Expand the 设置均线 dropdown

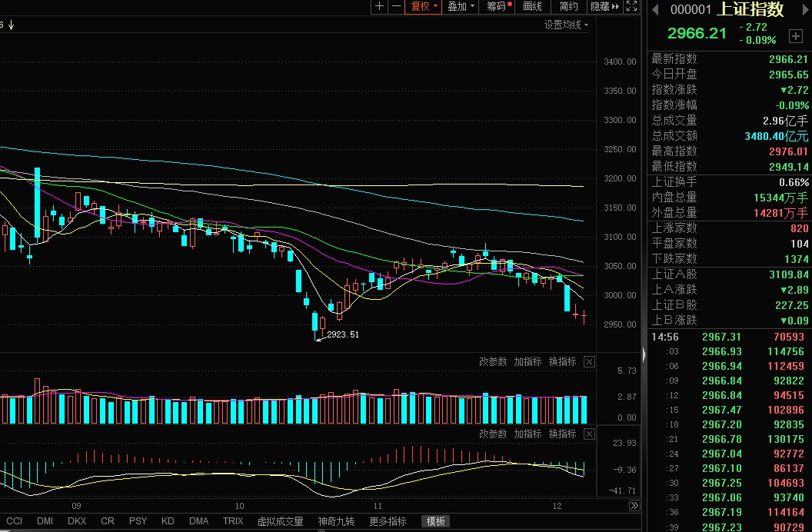[567, 25]
